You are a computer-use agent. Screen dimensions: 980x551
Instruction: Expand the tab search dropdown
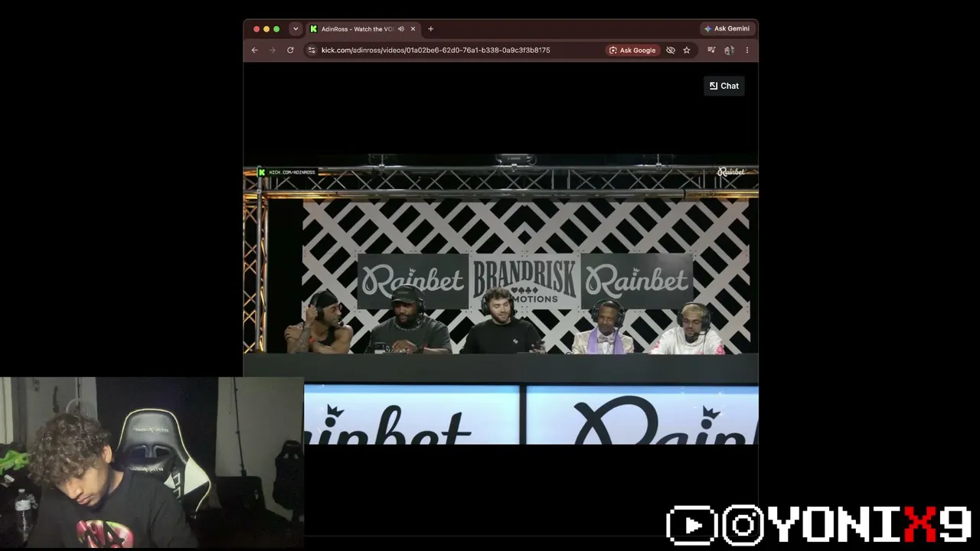tap(296, 29)
